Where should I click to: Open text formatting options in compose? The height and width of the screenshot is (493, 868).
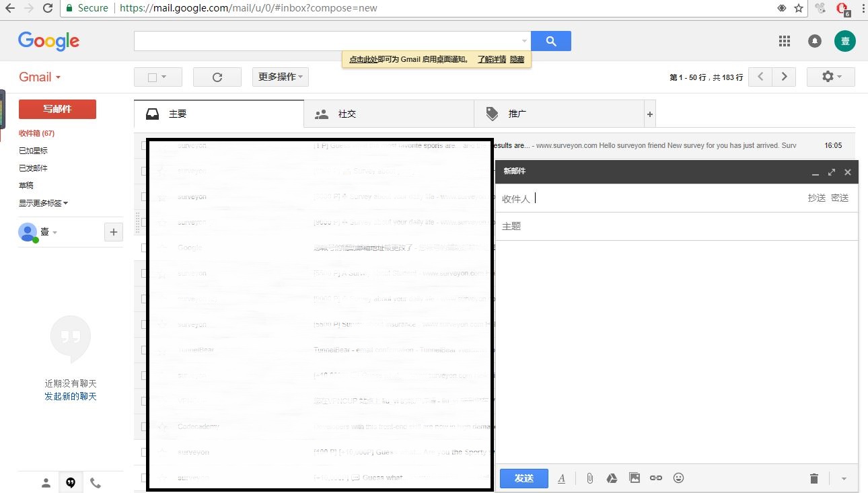[562, 478]
